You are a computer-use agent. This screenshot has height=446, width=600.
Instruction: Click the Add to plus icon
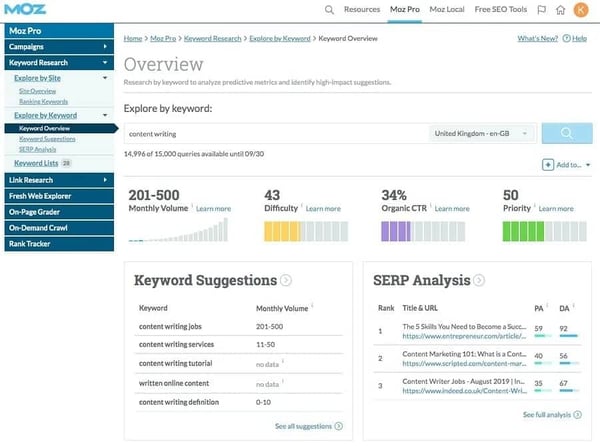pyautogui.click(x=548, y=165)
